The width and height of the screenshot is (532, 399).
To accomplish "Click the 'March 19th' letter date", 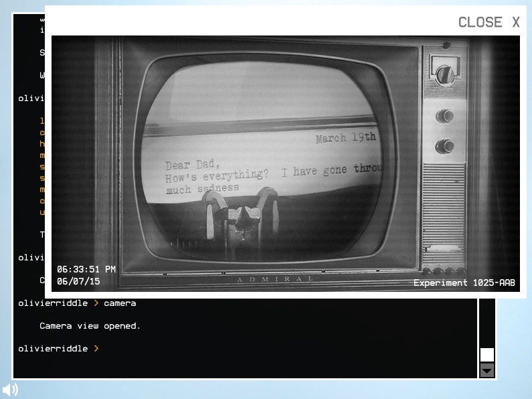I will [346, 137].
